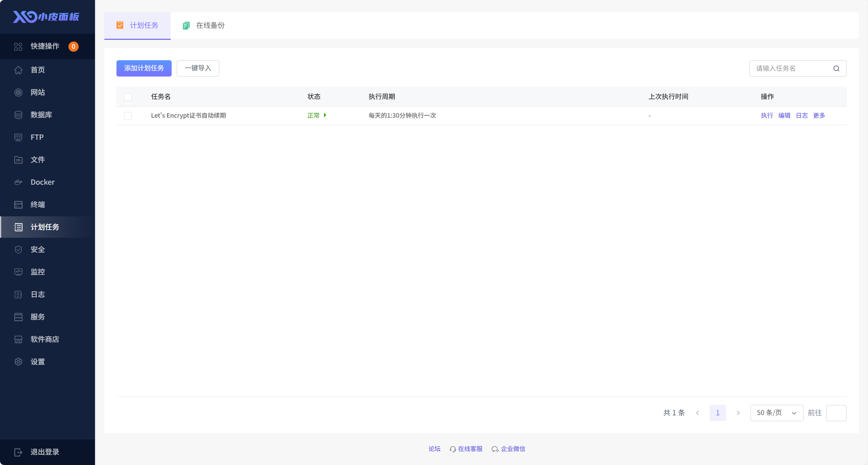Tick the Let's Encrypt task checkbox
The width and height of the screenshot is (868, 465).
click(128, 116)
